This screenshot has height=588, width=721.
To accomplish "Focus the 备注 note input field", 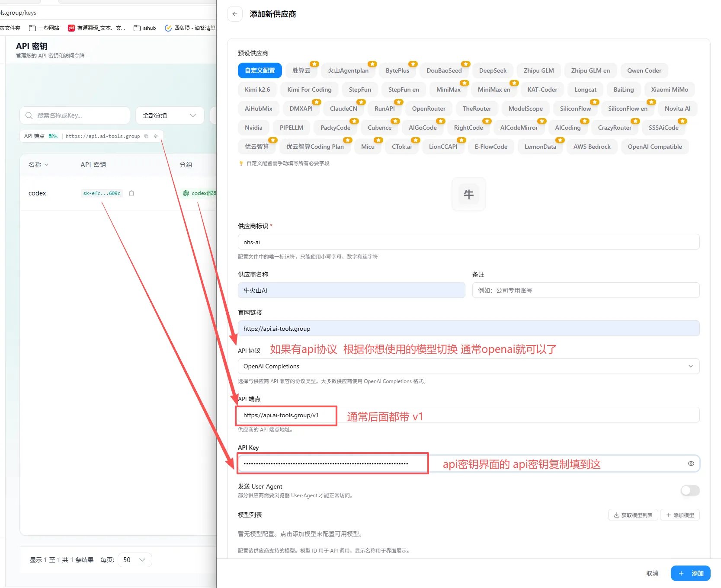I will [586, 290].
